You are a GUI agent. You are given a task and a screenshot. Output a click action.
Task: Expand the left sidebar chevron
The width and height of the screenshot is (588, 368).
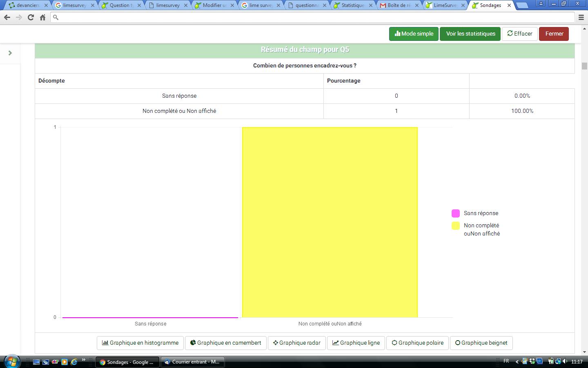point(10,53)
